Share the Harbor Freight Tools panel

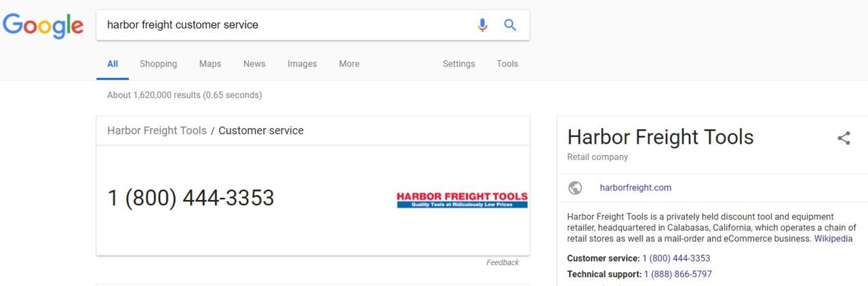click(x=844, y=138)
